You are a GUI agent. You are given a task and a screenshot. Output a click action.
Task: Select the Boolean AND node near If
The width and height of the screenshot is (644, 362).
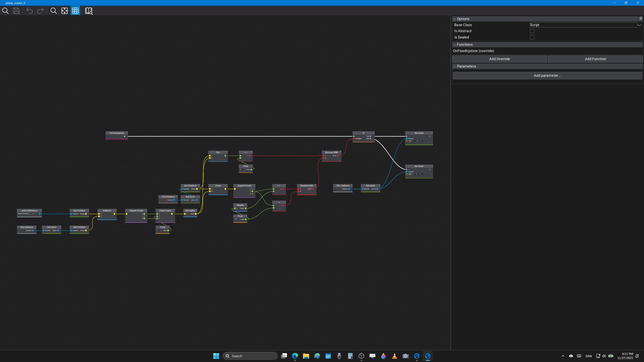pyautogui.click(x=331, y=152)
